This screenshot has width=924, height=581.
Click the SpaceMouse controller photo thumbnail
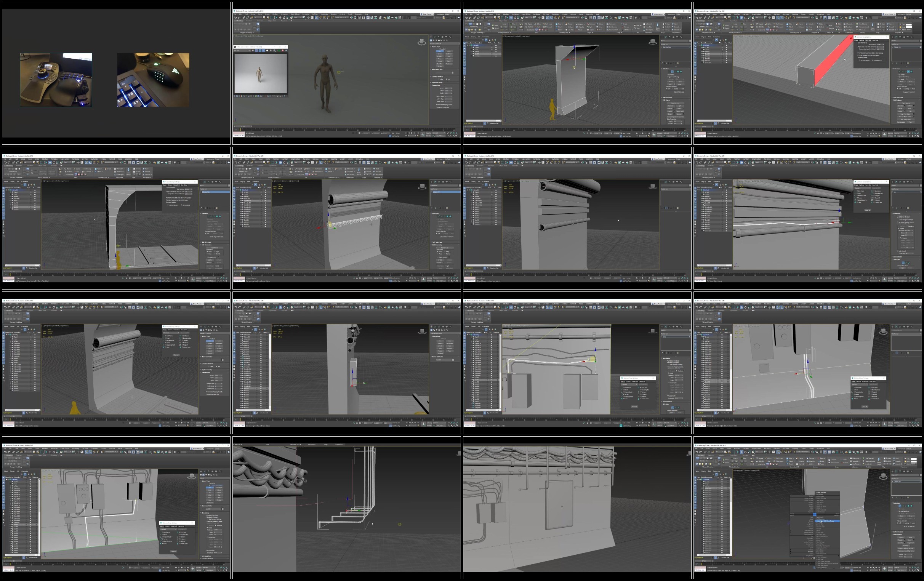click(56, 80)
